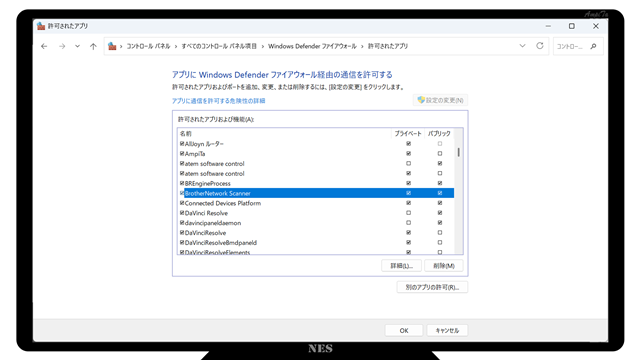This screenshot has height=360, width=640.
Task: Toggle AllJoyn ルーター enabled checkbox
Action: tap(182, 144)
